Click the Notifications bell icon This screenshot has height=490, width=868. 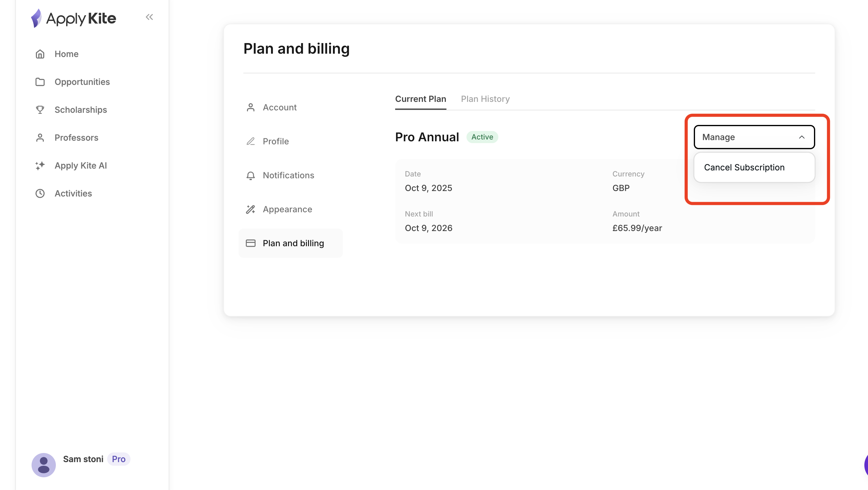click(x=251, y=175)
